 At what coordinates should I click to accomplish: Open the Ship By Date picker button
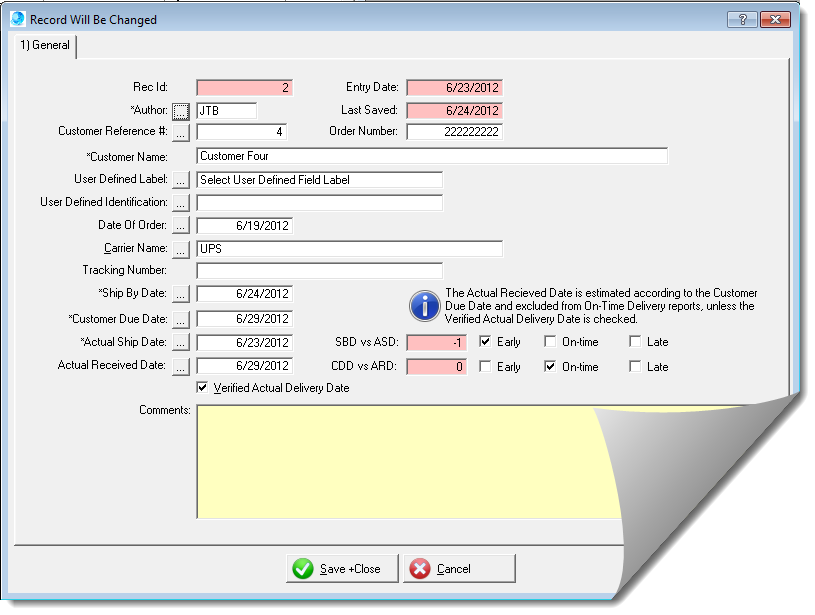tap(181, 294)
